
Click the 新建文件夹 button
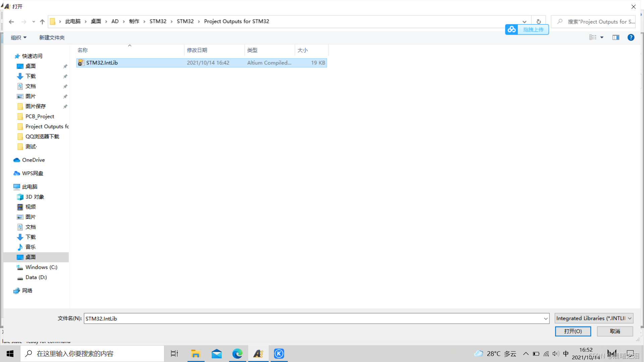point(52,38)
